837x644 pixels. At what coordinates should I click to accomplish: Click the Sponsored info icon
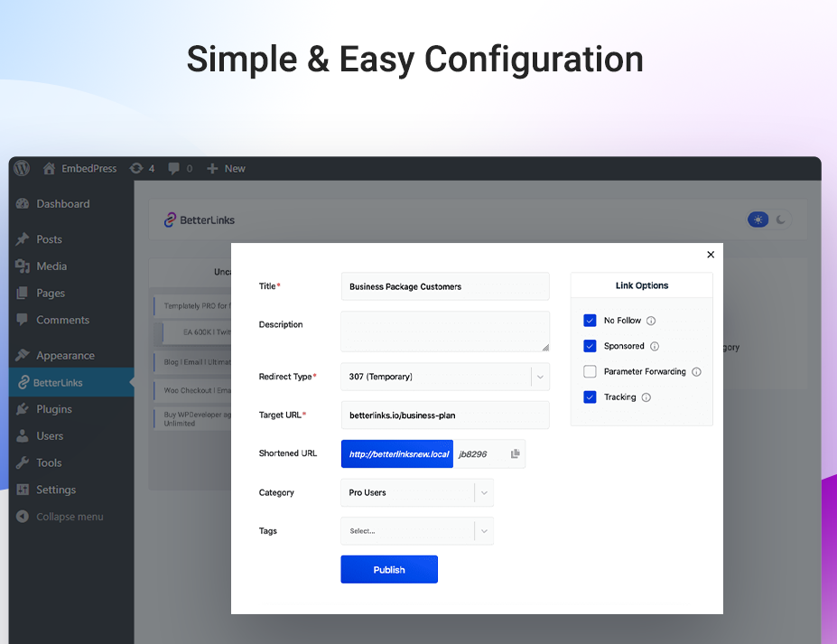click(x=655, y=347)
